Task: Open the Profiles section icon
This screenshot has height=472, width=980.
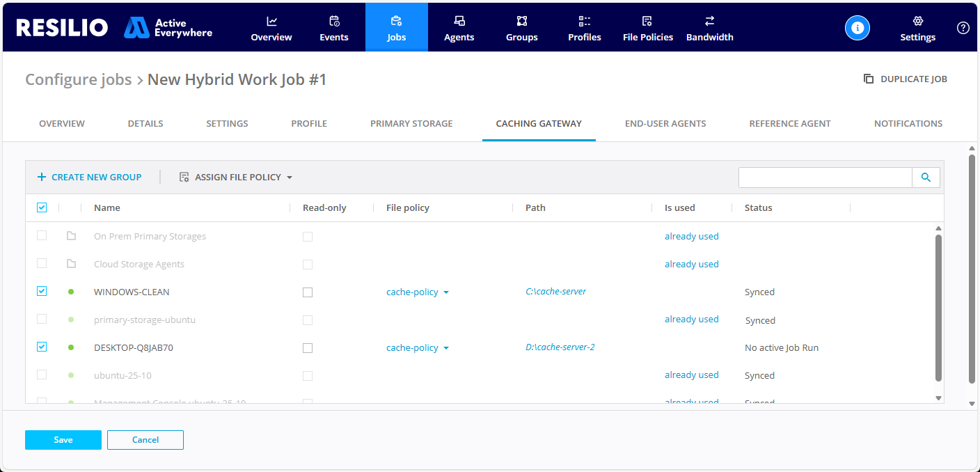Action: point(585,22)
